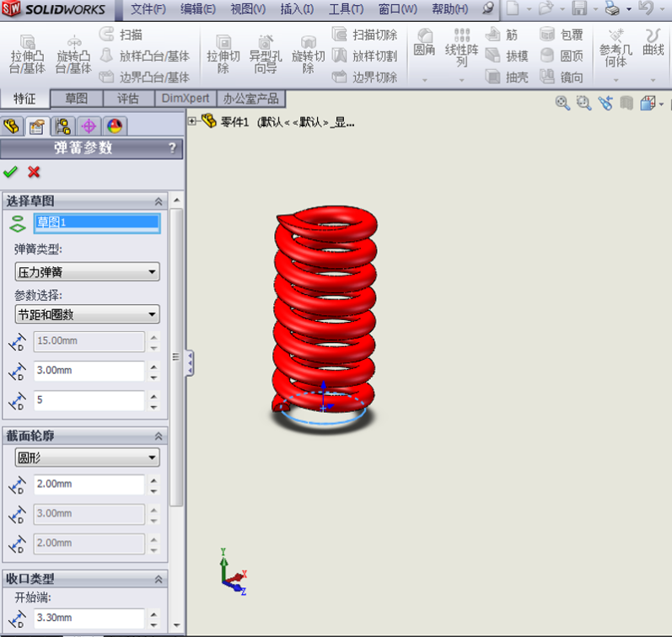This screenshot has width=672, height=637.
Task: Click the Dome (圆顶) tool
Action: (x=562, y=56)
